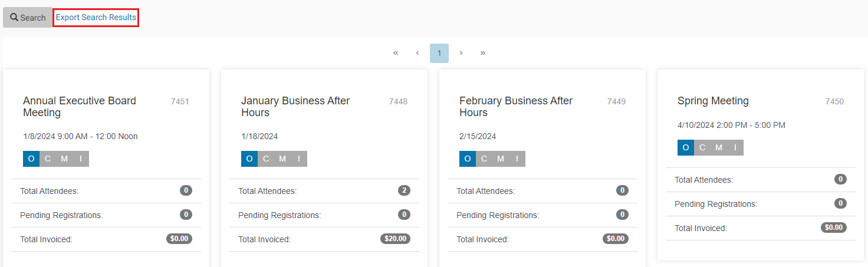Click the Search button with magnifier icon
This screenshot has width=868, height=267.
pos(28,18)
